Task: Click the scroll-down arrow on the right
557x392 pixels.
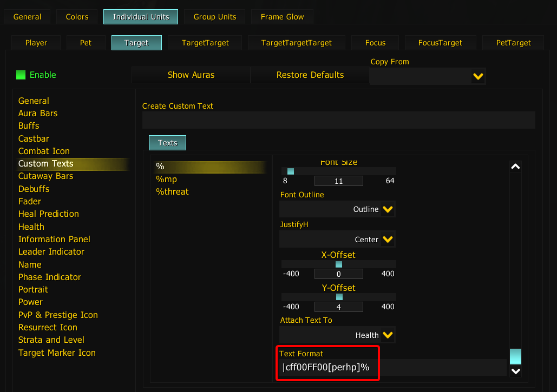Action: pyautogui.click(x=515, y=371)
